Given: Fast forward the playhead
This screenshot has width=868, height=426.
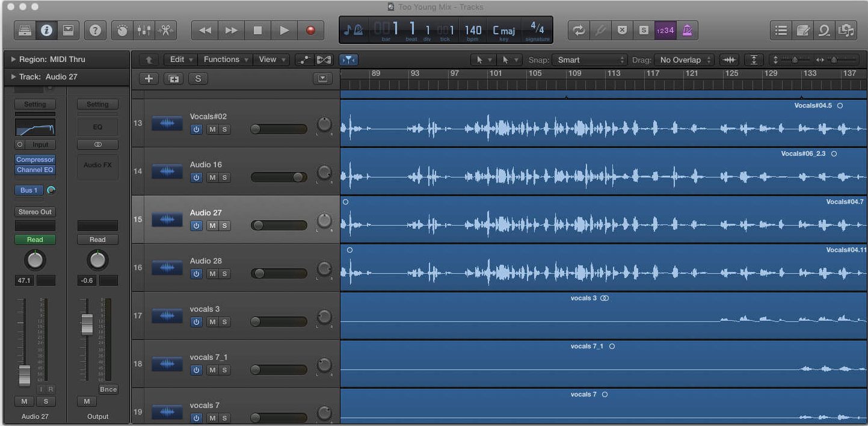Looking at the screenshot, I should (x=232, y=30).
